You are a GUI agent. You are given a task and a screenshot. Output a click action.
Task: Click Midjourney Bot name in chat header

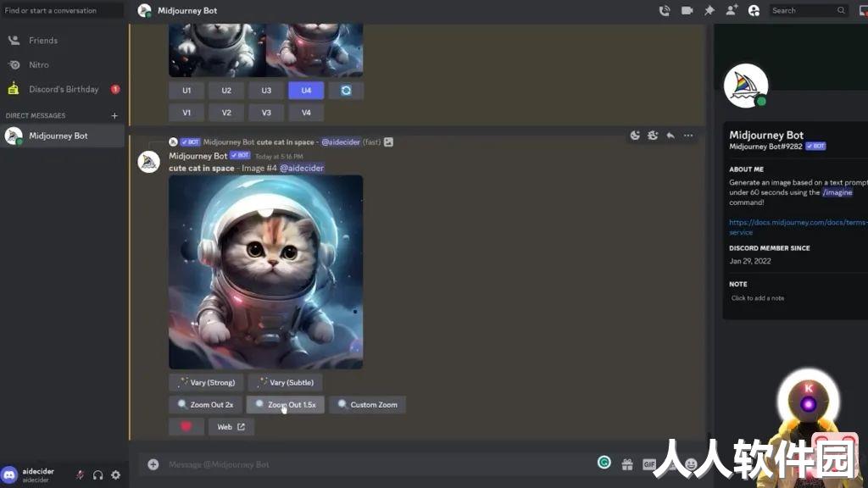(187, 10)
